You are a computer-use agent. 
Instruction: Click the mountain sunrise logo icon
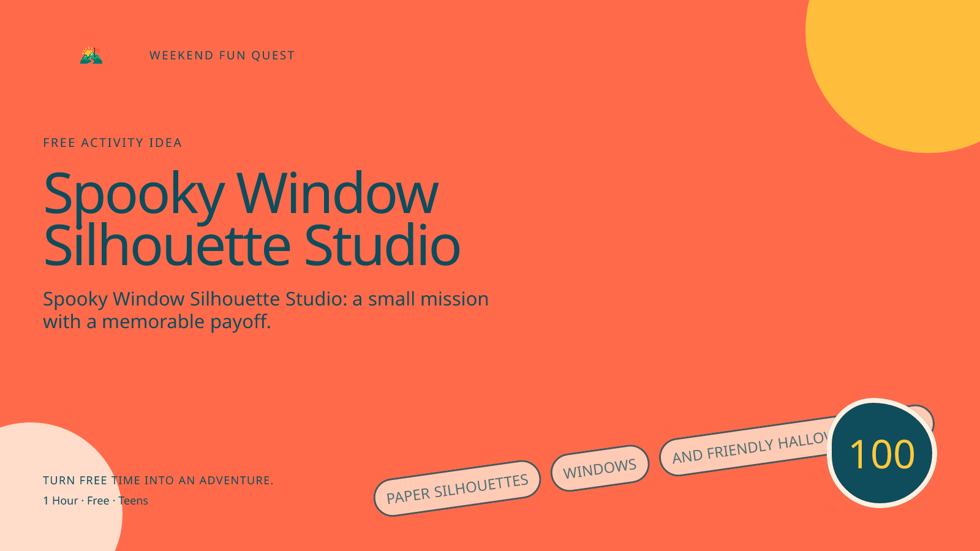pyautogui.click(x=91, y=55)
